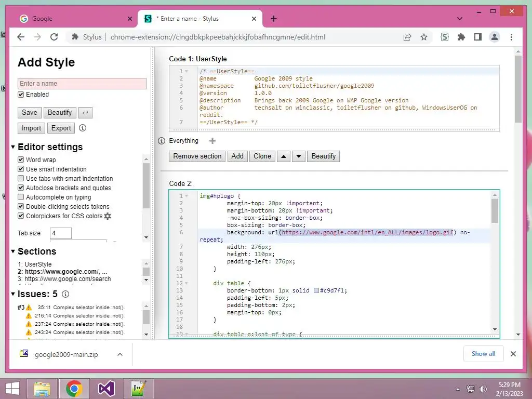This screenshot has width=532, height=399.
Task: Click the info icon beside Issues: 5
Action: pos(65,294)
